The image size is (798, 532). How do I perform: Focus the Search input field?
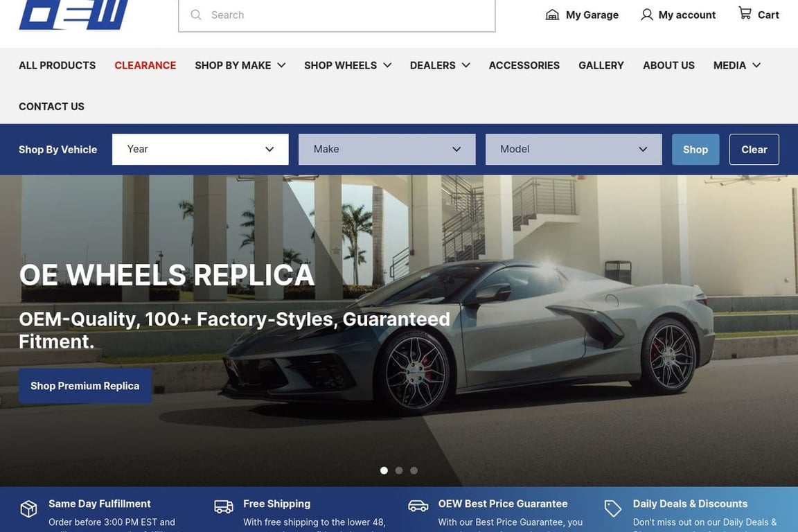pos(337,15)
